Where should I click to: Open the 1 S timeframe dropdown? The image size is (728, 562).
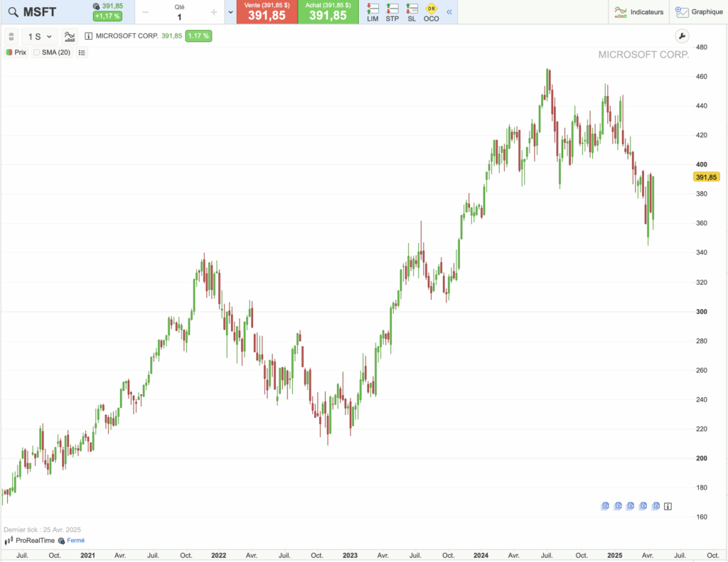click(x=40, y=36)
